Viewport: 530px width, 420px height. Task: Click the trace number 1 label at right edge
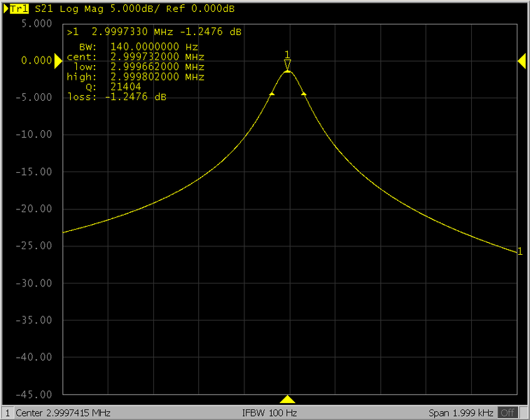(x=519, y=251)
